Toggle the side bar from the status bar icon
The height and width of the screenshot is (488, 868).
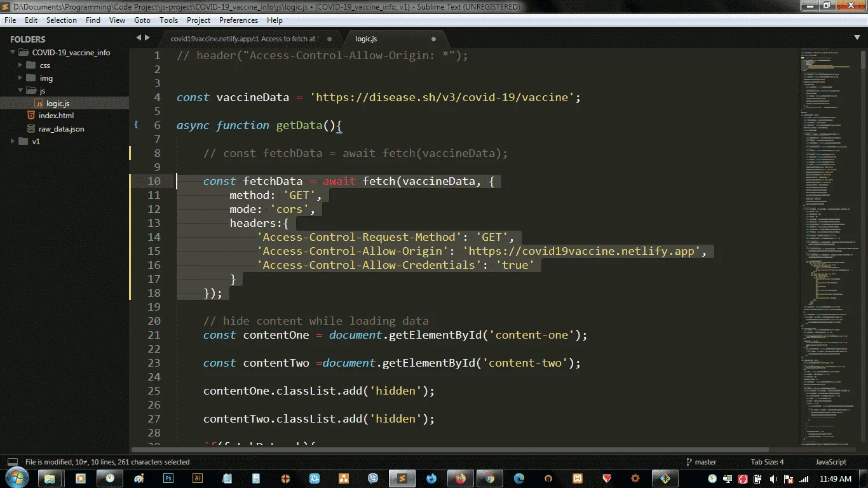pyautogui.click(x=12, y=462)
